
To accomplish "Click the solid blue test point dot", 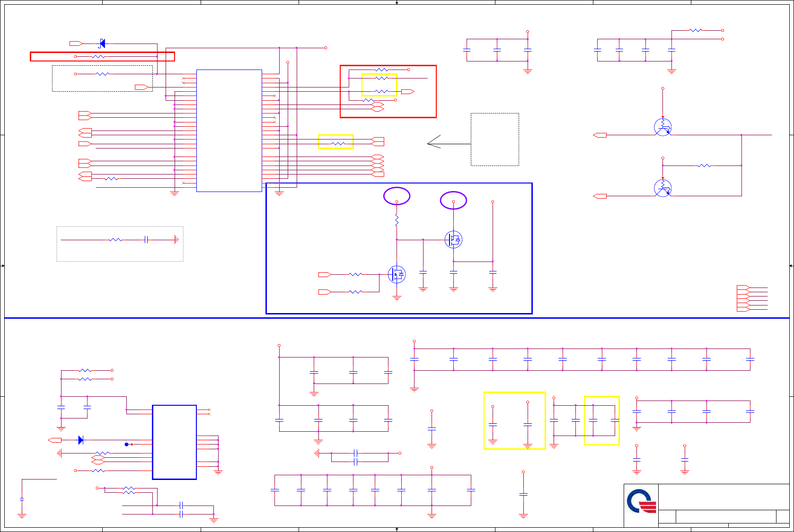I will (126, 445).
